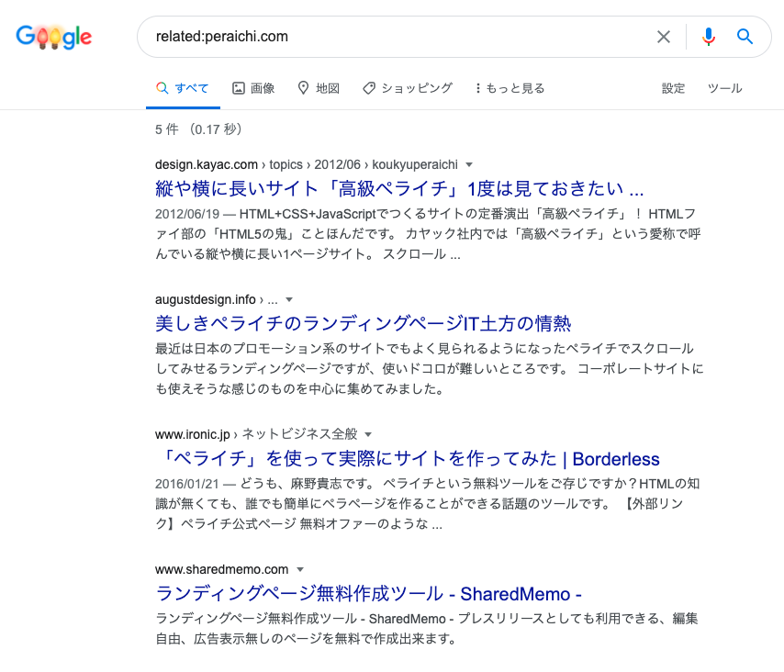
Task: Switch to the 地図 maps tab
Action: (x=319, y=88)
